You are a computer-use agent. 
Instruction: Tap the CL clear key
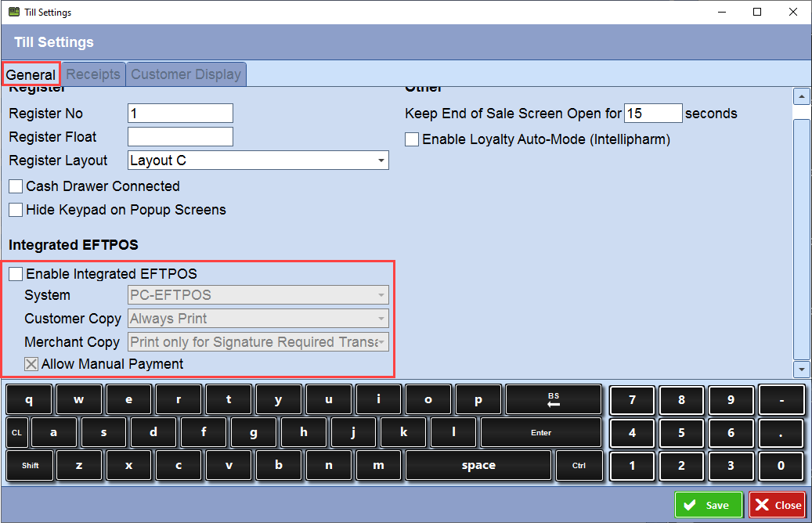point(16,432)
